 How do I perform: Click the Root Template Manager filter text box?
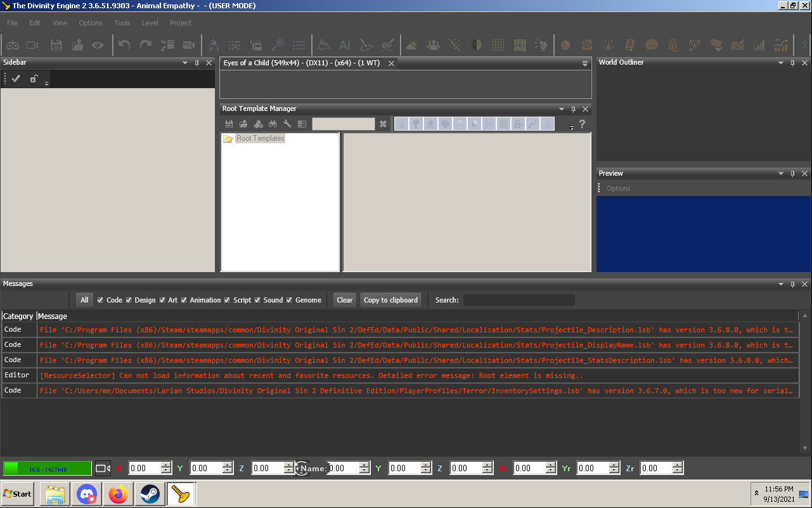(x=344, y=124)
